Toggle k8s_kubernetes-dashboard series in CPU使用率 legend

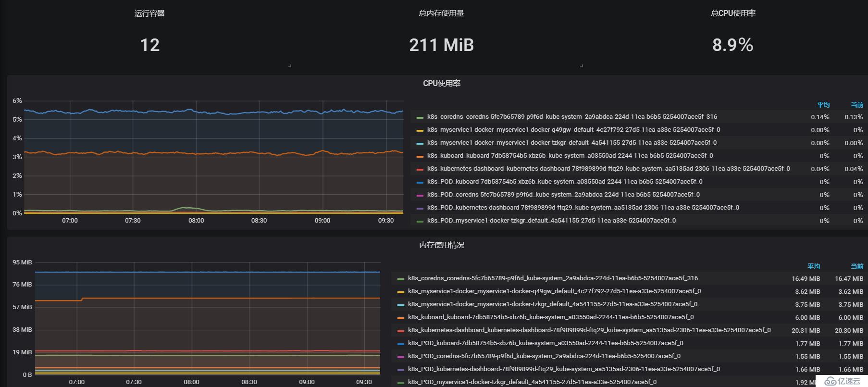point(608,169)
